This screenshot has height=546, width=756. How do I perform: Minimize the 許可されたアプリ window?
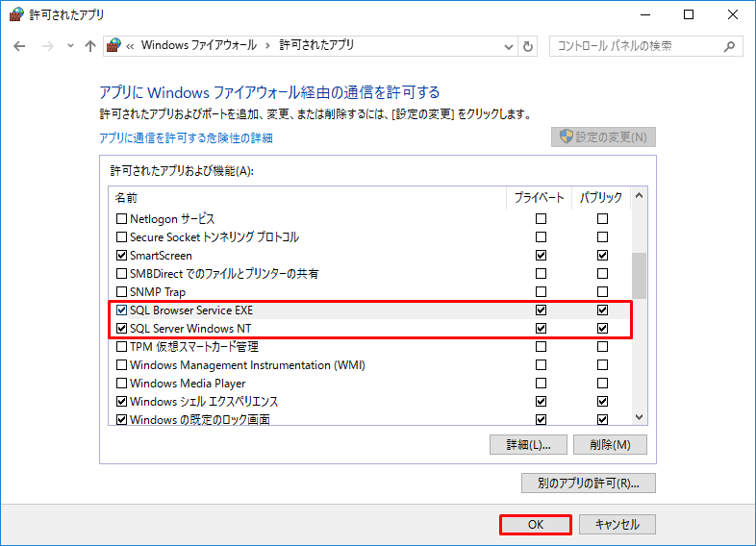click(645, 15)
